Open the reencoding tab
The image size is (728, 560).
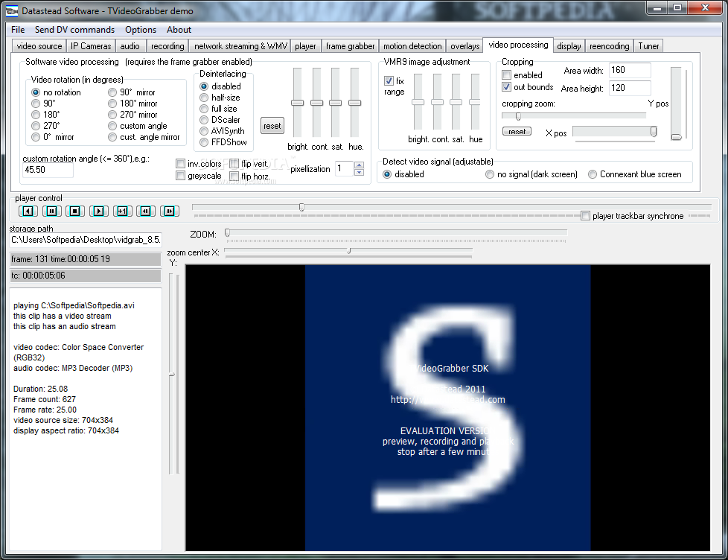pyautogui.click(x=609, y=46)
